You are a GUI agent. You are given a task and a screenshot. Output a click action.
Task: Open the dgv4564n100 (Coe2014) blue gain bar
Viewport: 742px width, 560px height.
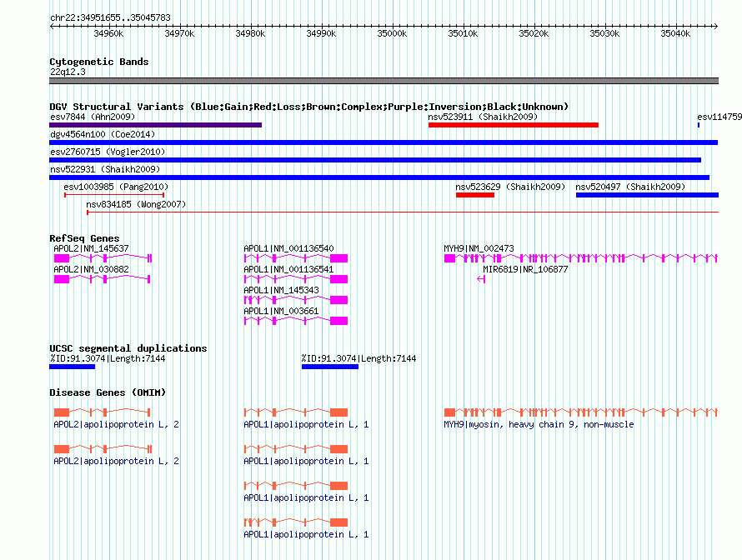coord(384,142)
